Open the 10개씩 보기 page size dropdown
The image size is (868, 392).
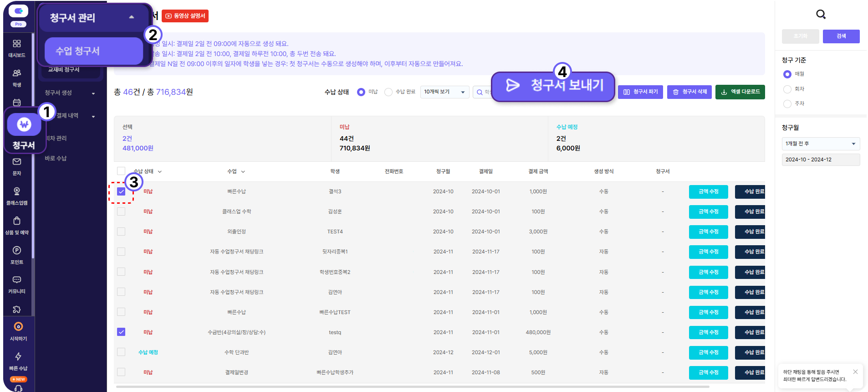click(x=444, y=92)
